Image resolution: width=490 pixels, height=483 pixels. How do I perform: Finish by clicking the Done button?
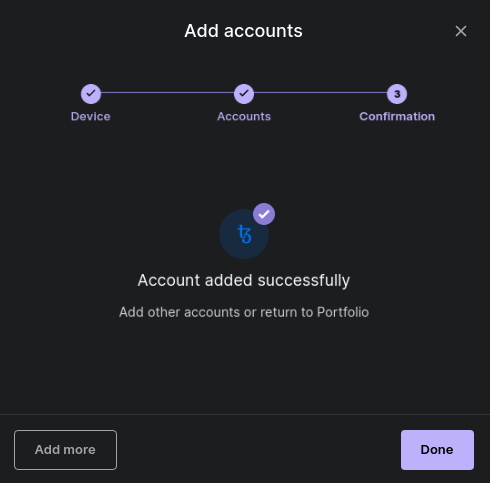(x=437, y=450)
